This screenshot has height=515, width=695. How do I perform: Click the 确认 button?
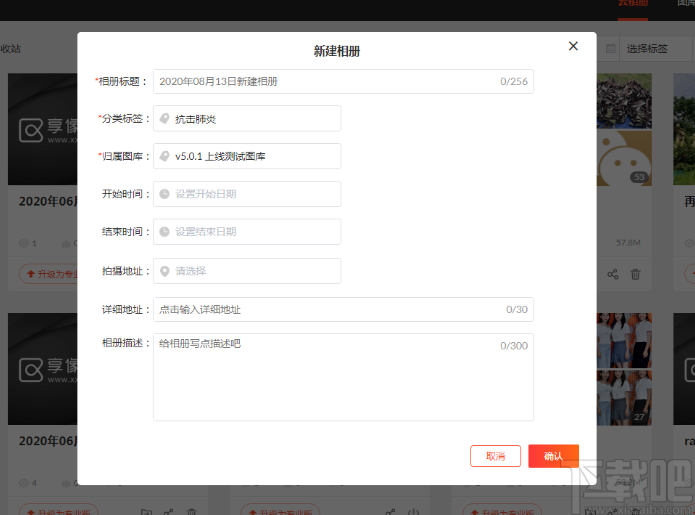(553, 456)
